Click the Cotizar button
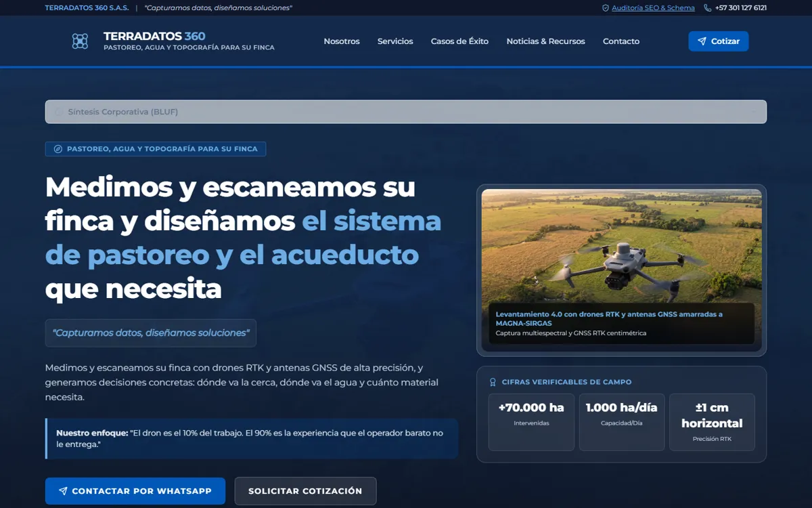 pos(719,41)
